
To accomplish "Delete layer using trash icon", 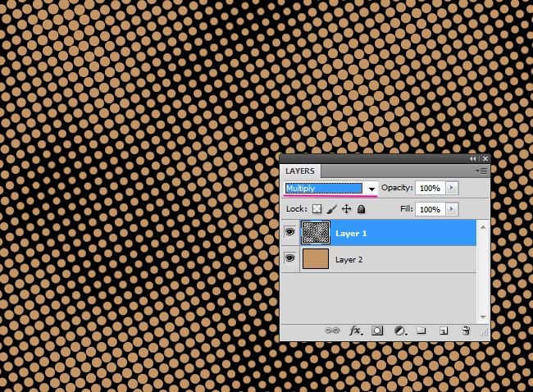I will coord(466,330).
